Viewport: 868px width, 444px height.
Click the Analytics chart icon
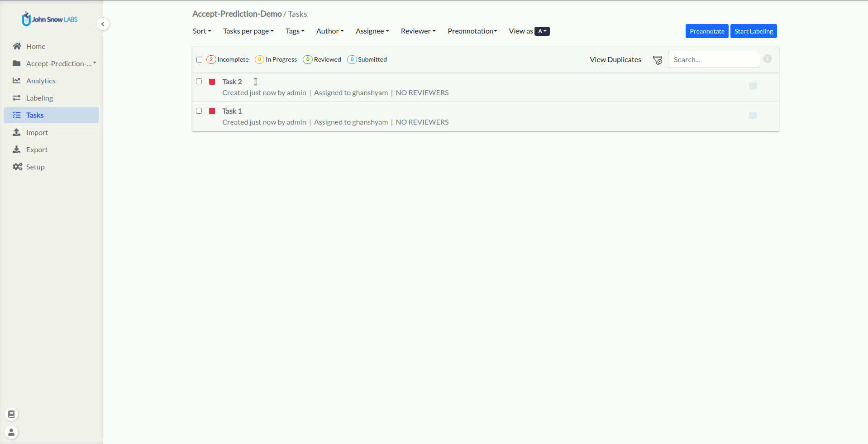click(x=17, y=81)
